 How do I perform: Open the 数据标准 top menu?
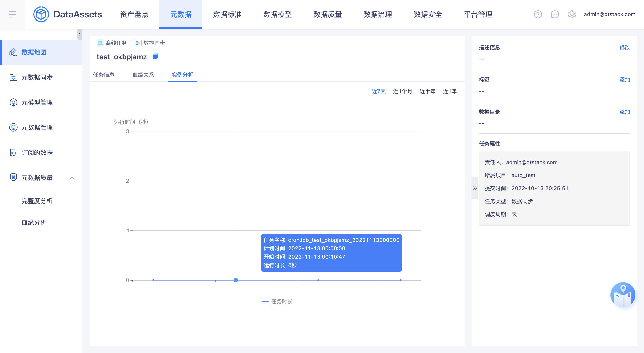pyautogui.click(x=227, y=14)
